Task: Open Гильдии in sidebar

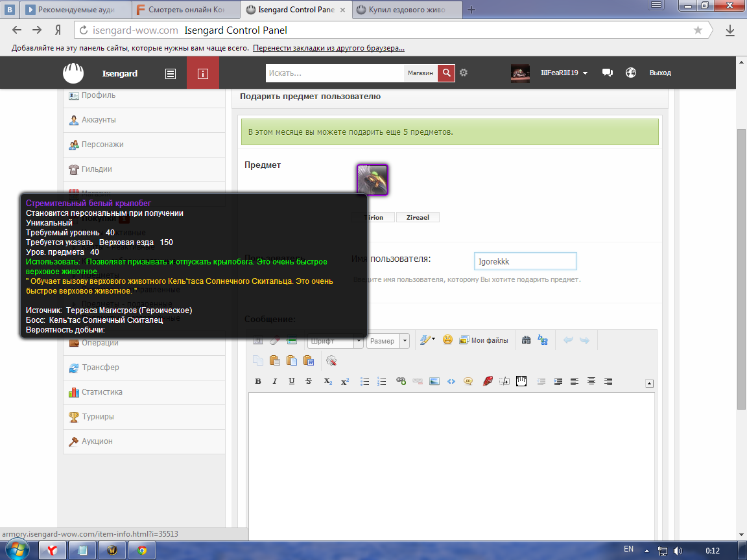Action: [145, 170]
